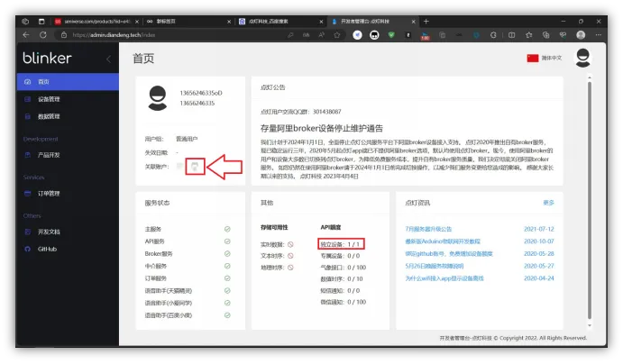Click the Broker服务 status check icon
Screen dimensions: 623x364
(x=227, y=254)
